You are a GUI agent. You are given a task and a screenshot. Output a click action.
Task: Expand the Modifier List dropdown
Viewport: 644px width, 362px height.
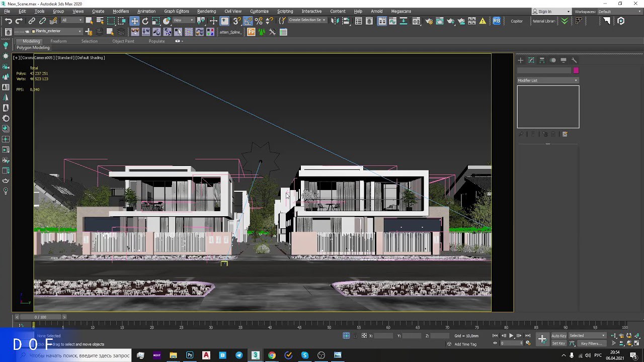548,80
